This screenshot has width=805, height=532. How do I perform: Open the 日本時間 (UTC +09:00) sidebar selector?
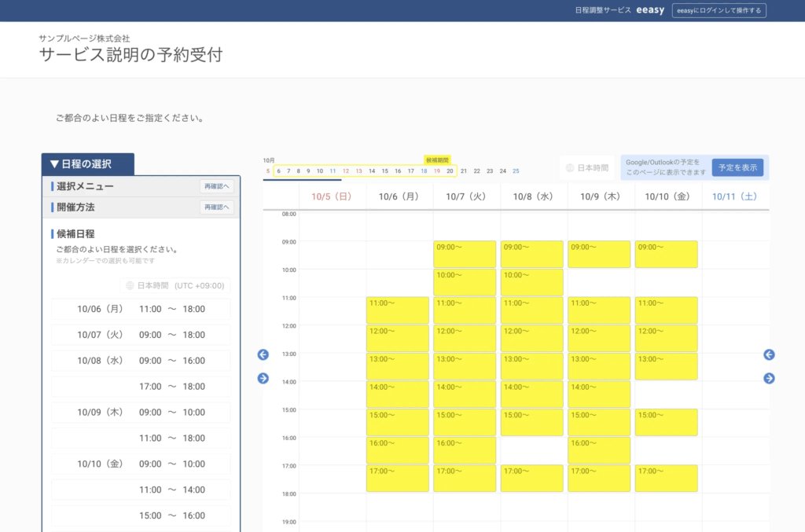coord(175,286)
